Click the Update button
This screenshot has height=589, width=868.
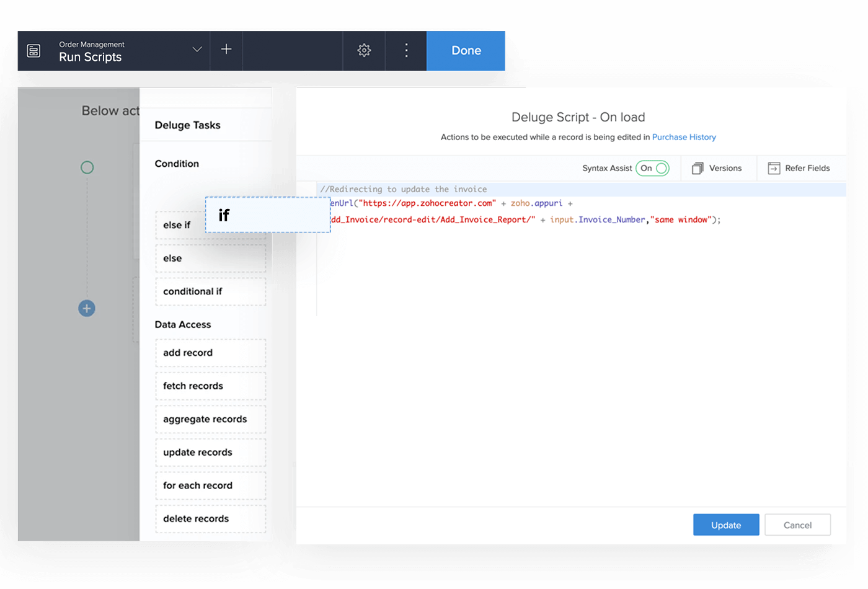(726, 525)
